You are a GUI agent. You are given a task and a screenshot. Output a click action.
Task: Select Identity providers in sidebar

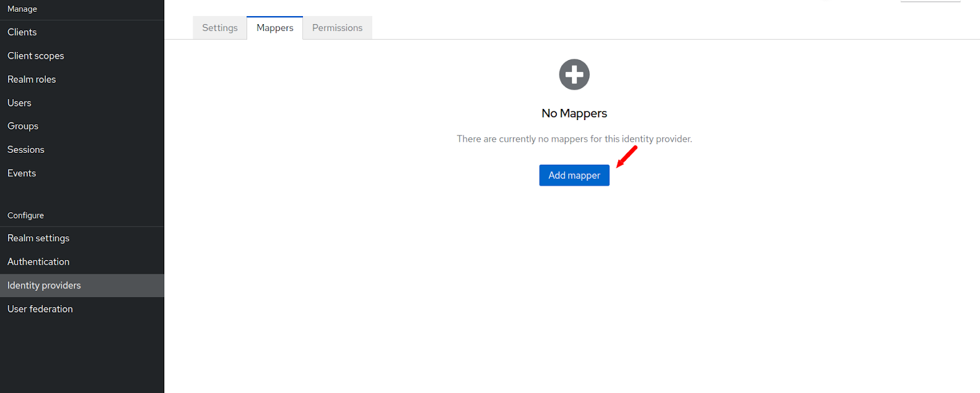pos(44,285)
